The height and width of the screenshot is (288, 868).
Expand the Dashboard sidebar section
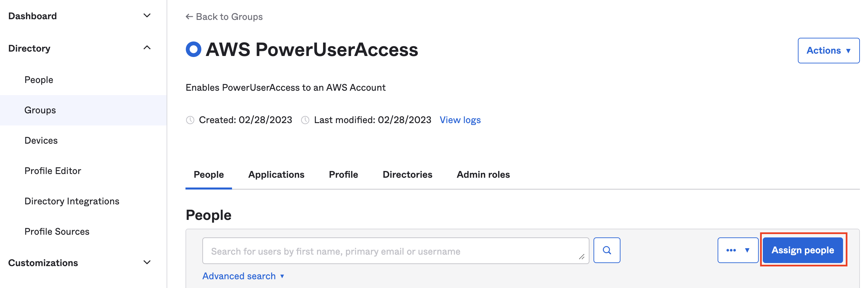(147, 16)
